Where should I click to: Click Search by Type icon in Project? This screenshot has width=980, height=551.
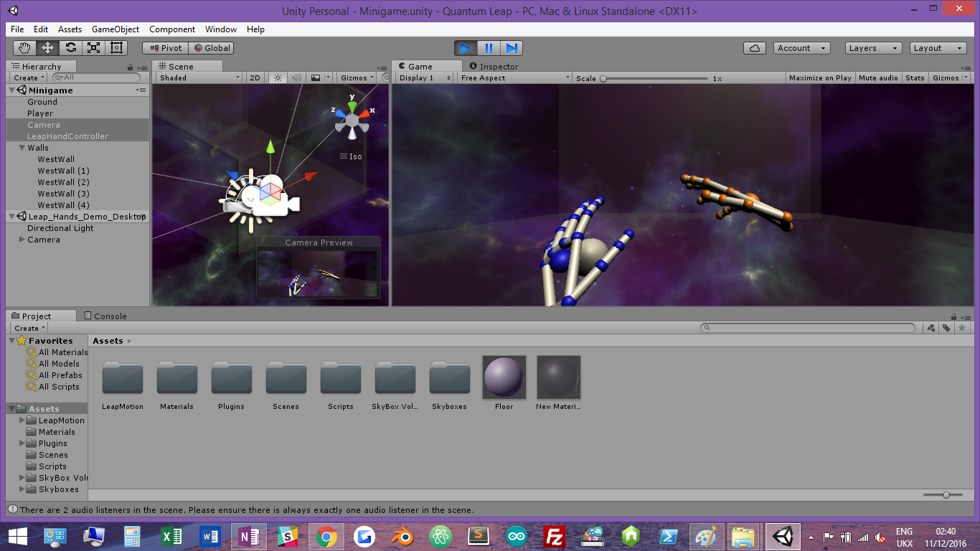(931, 328)
